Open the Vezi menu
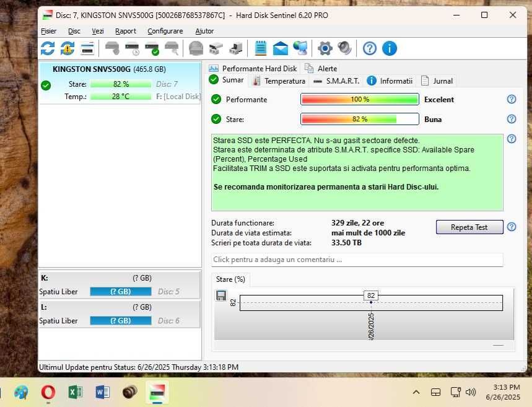 (x=98, y=31)
